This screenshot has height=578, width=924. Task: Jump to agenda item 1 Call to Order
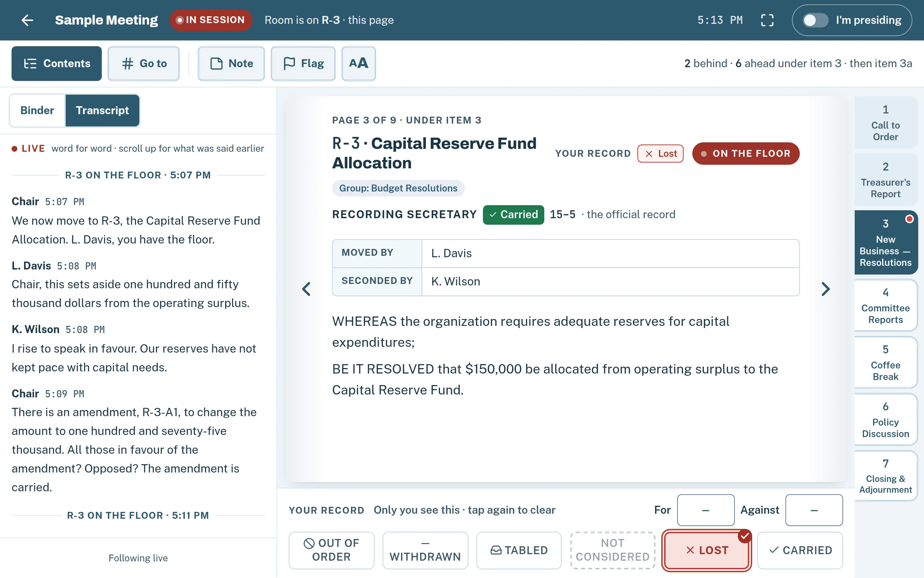(x=885, y=122)
